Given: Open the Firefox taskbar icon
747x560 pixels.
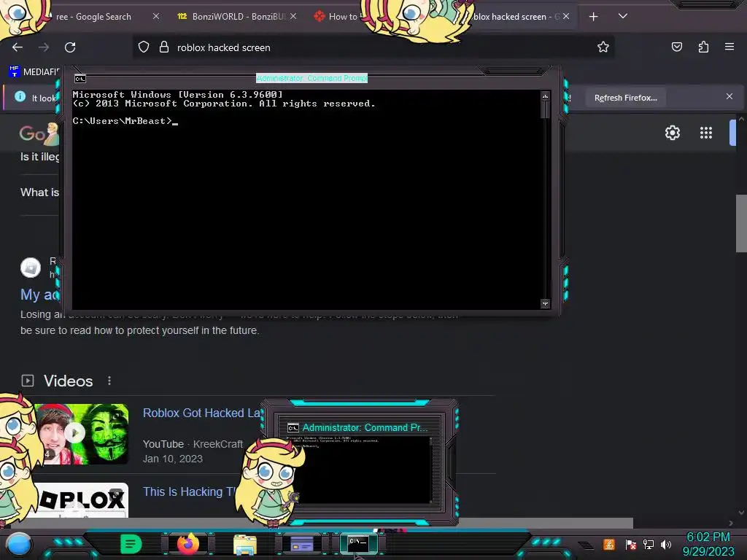Looking at the screenshot, I should [187, 544].
